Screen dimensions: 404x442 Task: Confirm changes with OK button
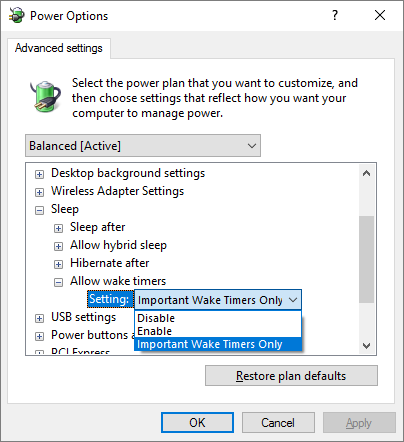coord(197,423)
